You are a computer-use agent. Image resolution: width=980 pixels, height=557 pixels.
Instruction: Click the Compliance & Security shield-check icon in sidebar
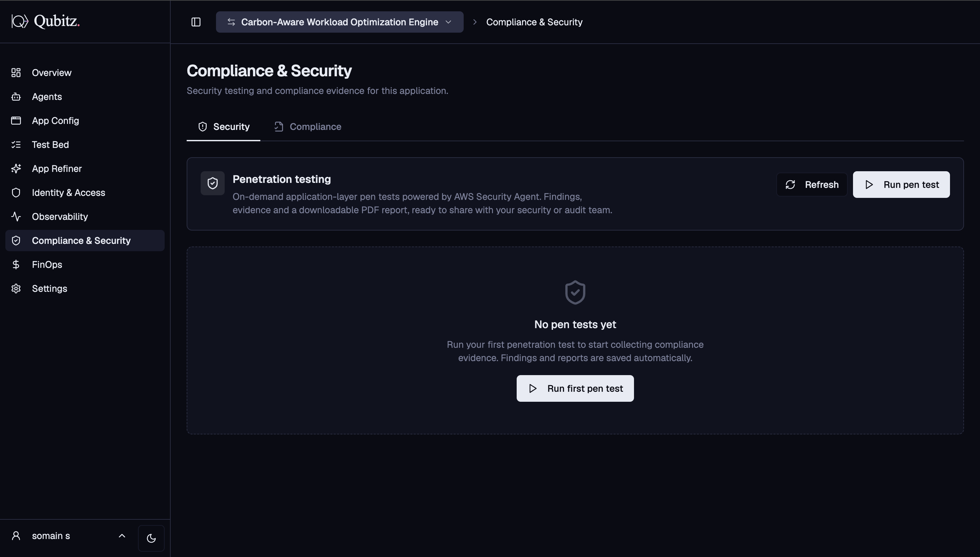(x=16, y=241)
